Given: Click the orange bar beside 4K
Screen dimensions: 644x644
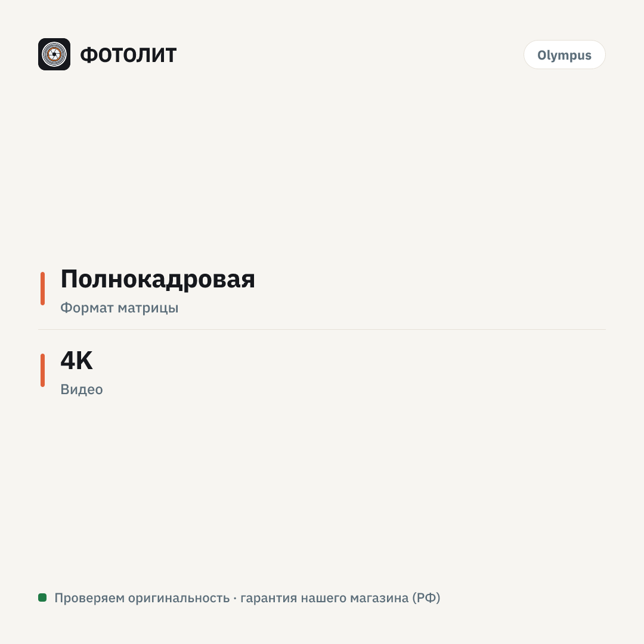Looking at the screenshot, I should pyautogui.click(x=43, y=370).
